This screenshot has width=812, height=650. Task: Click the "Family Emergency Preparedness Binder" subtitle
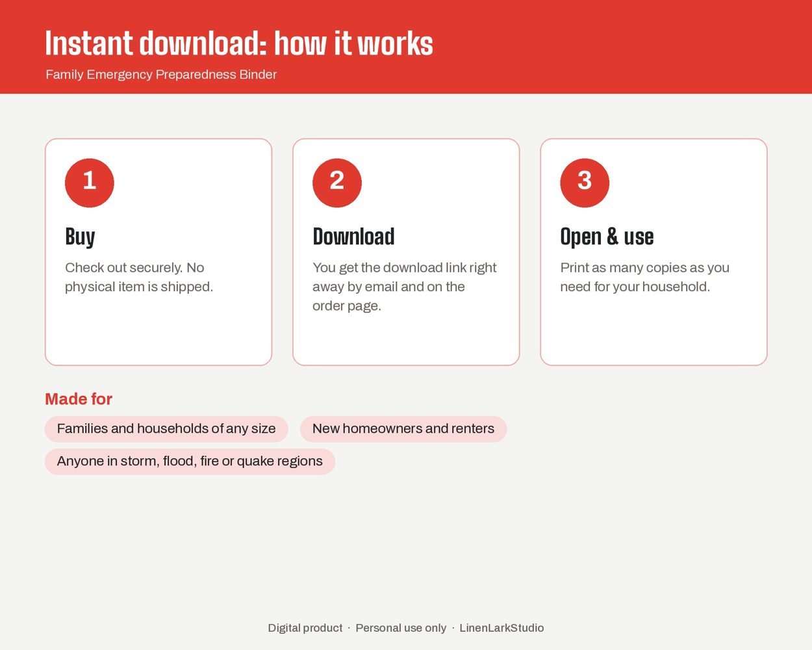tap(161, 75)
